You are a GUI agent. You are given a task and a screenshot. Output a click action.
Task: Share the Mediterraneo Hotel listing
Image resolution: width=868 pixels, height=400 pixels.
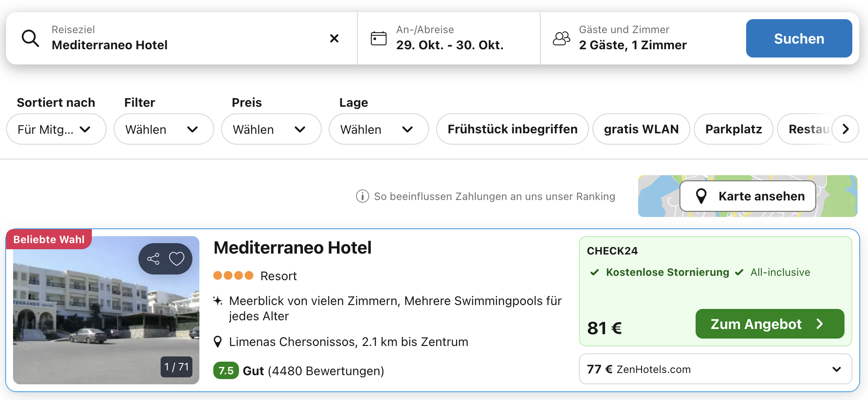pos(153,259)
